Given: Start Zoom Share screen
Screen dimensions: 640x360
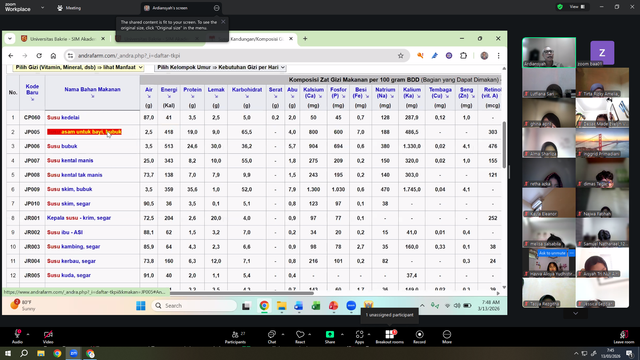Looking at the screenshot, I should click(330, 336).
